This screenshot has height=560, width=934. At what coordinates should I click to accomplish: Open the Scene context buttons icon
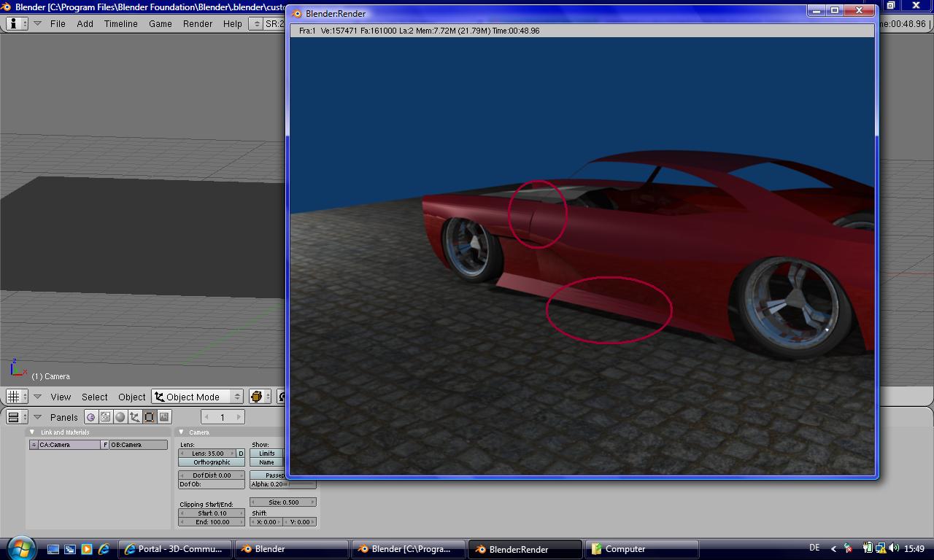pos(164,417)
